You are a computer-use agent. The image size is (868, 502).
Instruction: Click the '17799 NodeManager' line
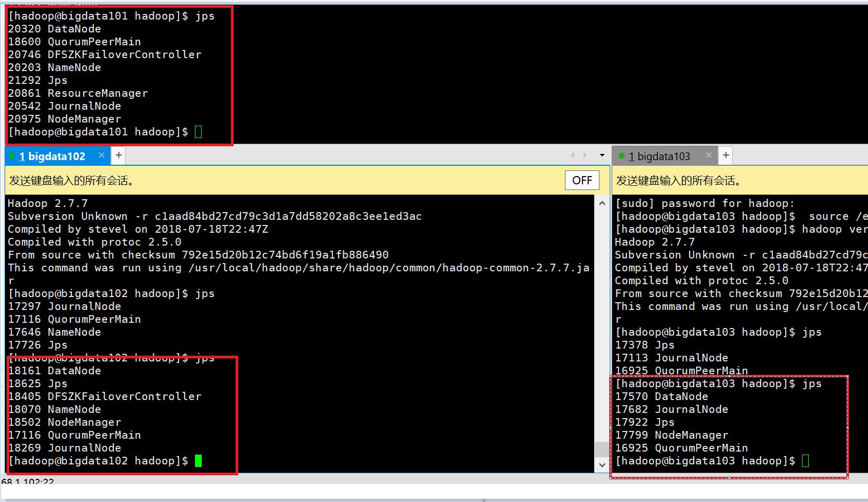click(x=671, y=435)
